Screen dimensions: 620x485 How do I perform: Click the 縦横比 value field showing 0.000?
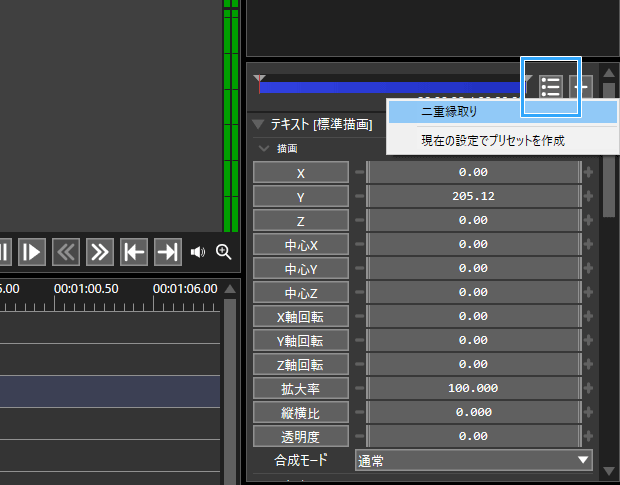474,412
